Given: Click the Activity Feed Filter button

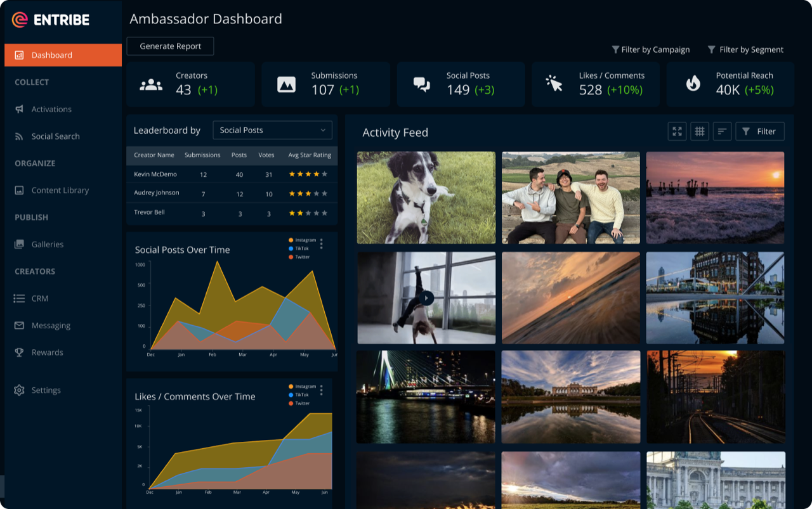Looking at the screenshot, I should pyautogui.click(x=760, y=131).
